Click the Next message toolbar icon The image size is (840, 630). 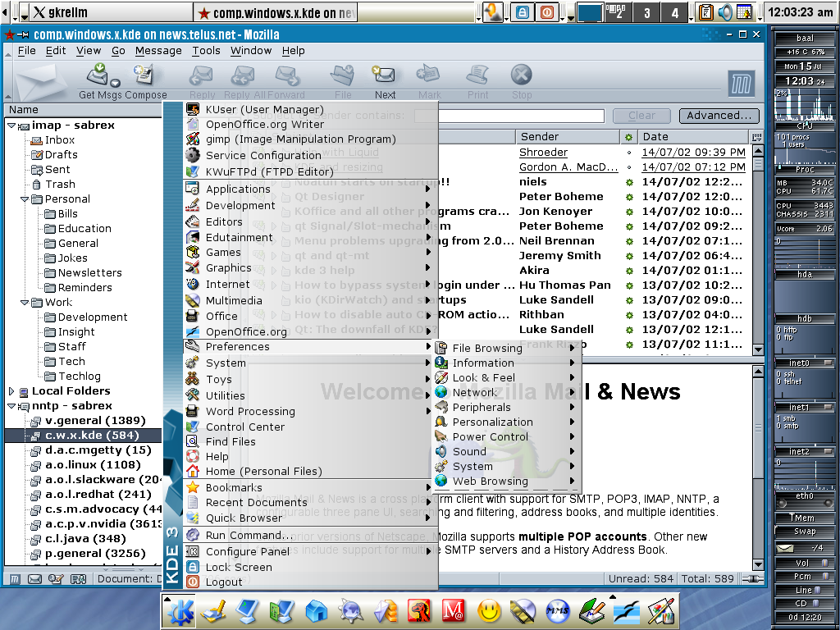[x=385, y=75]
